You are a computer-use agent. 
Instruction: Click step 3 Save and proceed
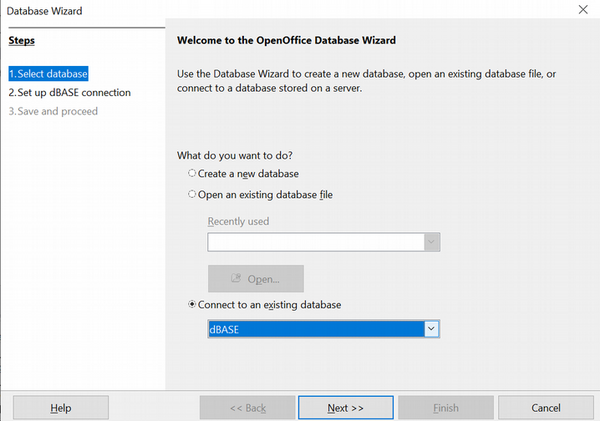click(x=53, y=111)
